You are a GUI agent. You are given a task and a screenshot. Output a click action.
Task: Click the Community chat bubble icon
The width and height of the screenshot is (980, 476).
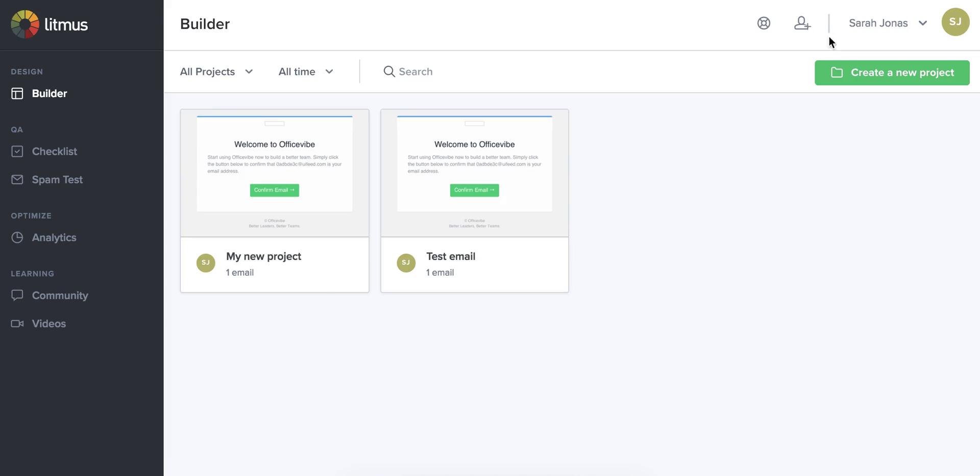click(x=17, y=295)
